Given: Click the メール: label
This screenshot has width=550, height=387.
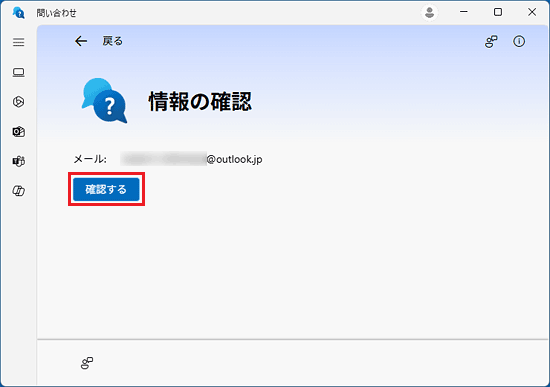Looking at the screenshot, I should 90,159.
